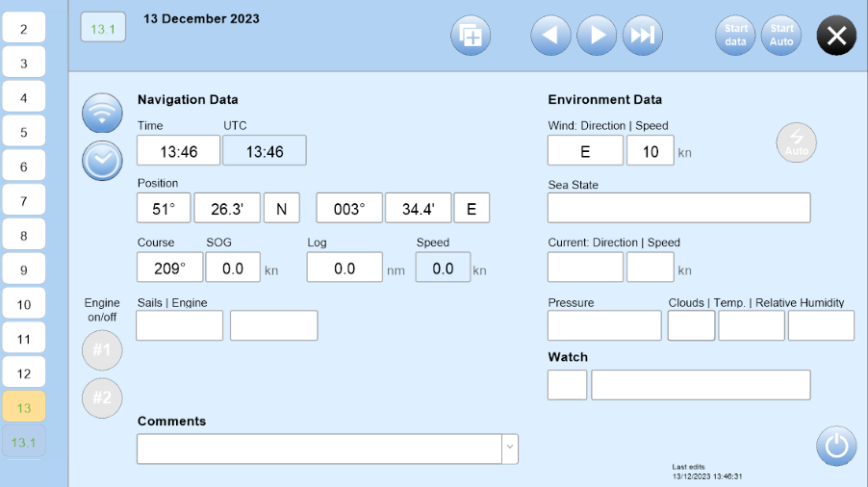Click the 13.1 entry label button
Viewport: 868px width, 487px height.
pyautogui.click(x=103, y=28)
